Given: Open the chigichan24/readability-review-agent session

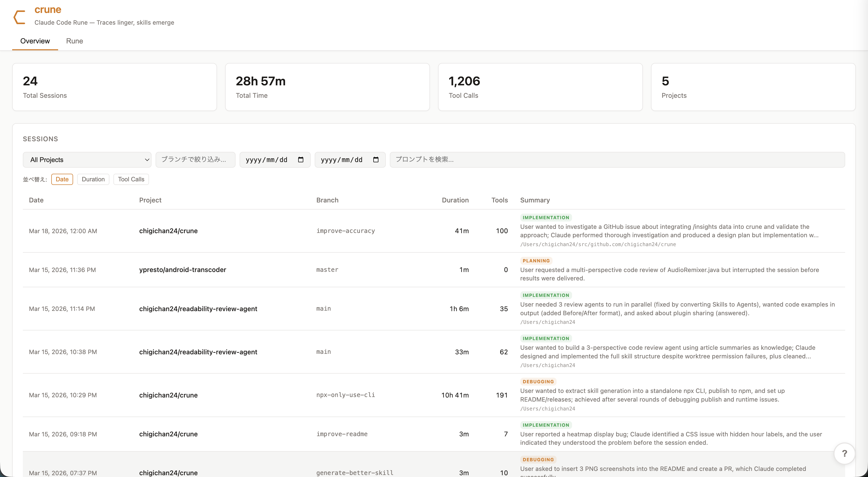Looking at the screenshot, I should coord(198,308).
